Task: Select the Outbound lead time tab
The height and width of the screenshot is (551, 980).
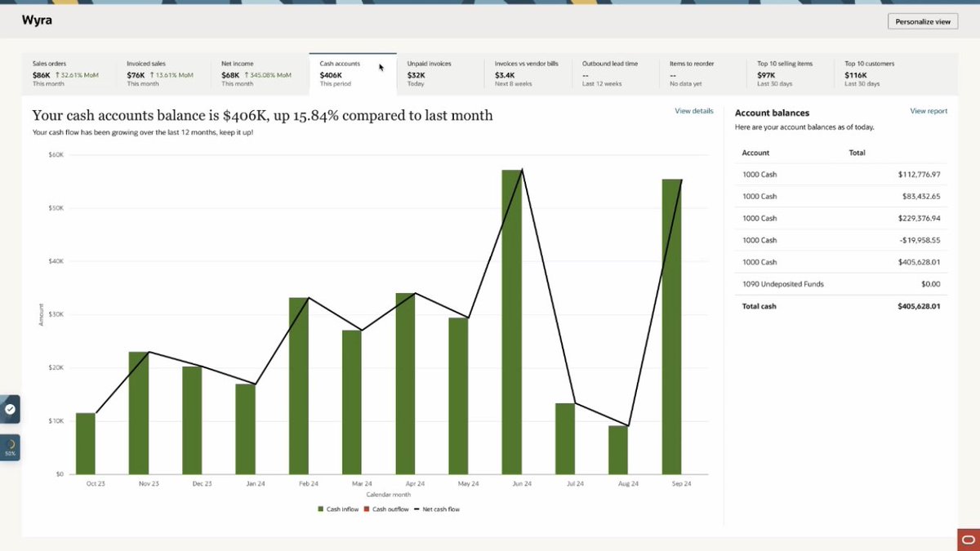Action: 616,73
